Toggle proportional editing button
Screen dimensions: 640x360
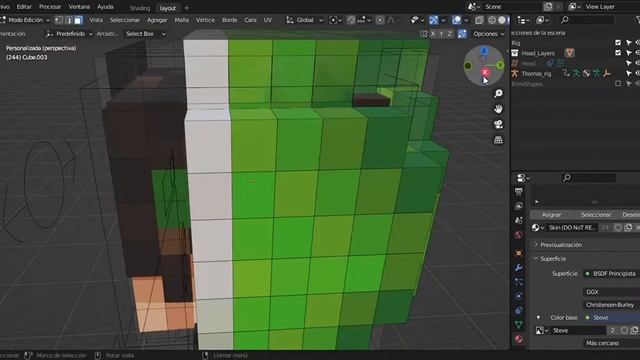(x=380, y=20)
